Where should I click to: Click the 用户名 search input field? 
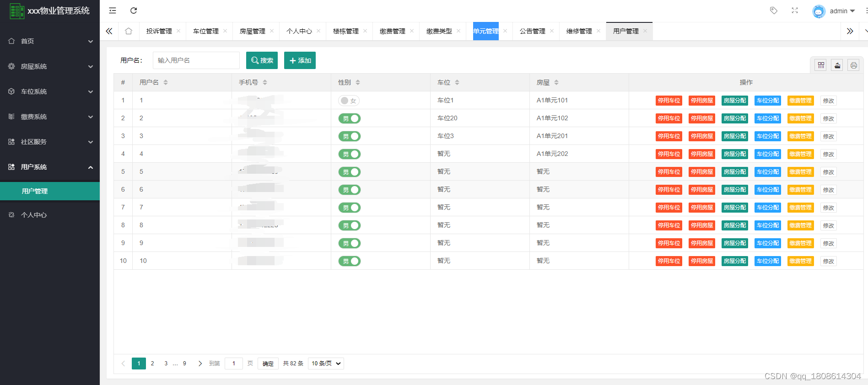point(196,60)
